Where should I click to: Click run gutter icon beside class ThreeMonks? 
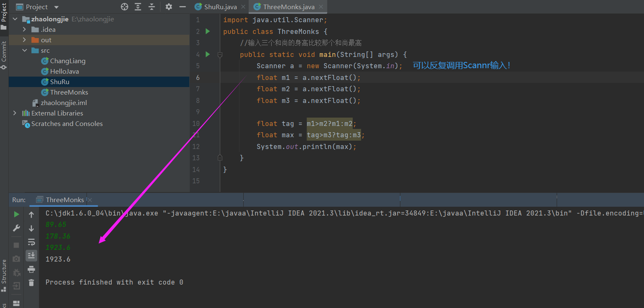click(208, 31)
